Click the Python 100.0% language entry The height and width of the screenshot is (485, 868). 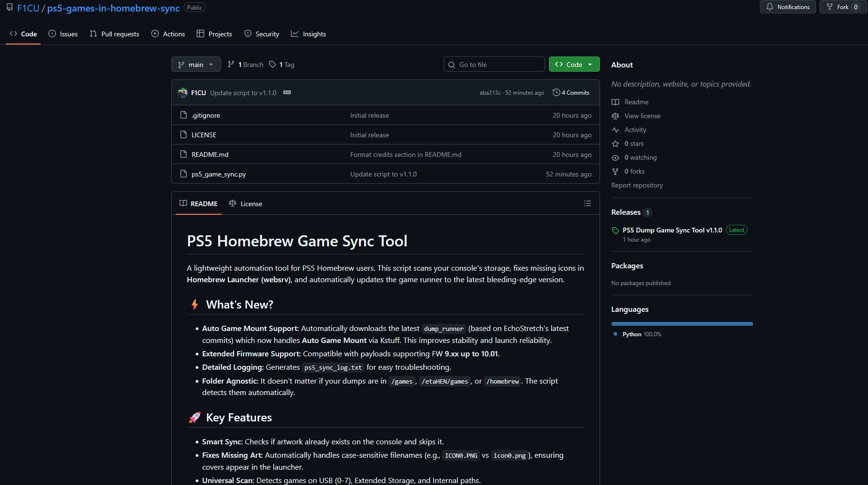click(637, 334)
